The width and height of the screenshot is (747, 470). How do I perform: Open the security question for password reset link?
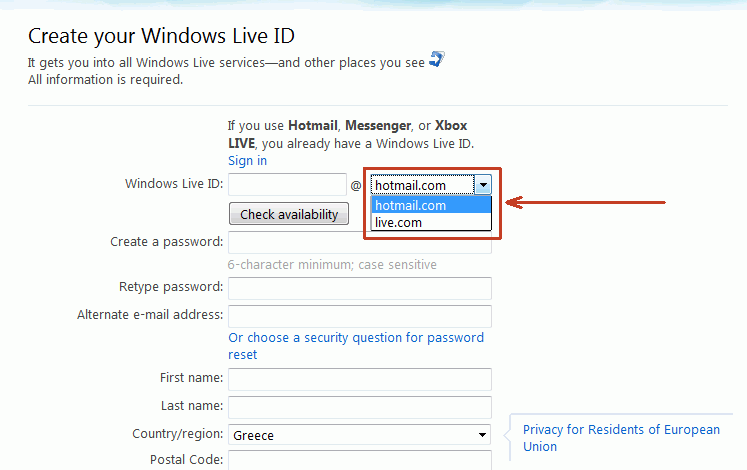coord(356,346)
